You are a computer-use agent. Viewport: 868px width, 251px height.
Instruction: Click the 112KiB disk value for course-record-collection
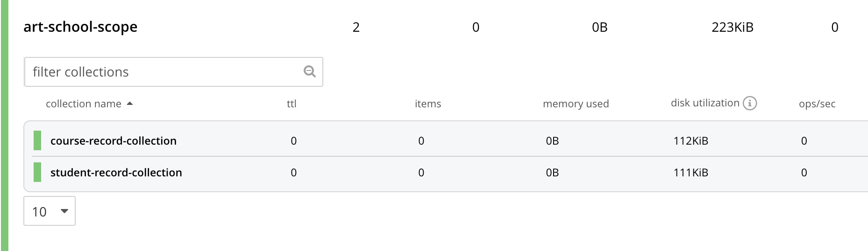point(690,140)
